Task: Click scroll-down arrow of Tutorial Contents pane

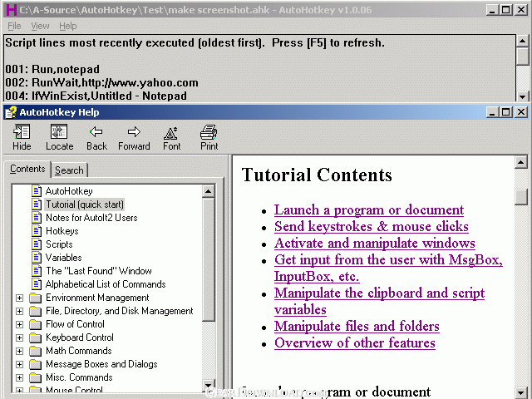Action: [521, 392]
